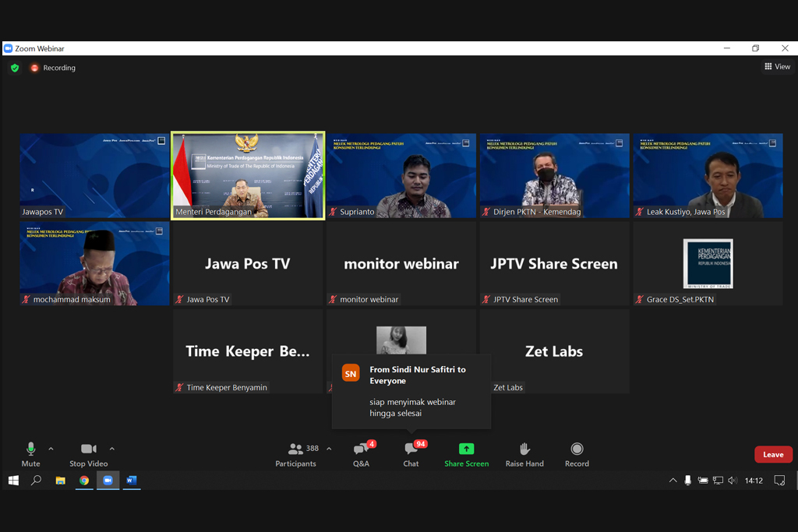The image size is (798, 532).
Task: Mute the microphone
Action: tap(30, 454)
